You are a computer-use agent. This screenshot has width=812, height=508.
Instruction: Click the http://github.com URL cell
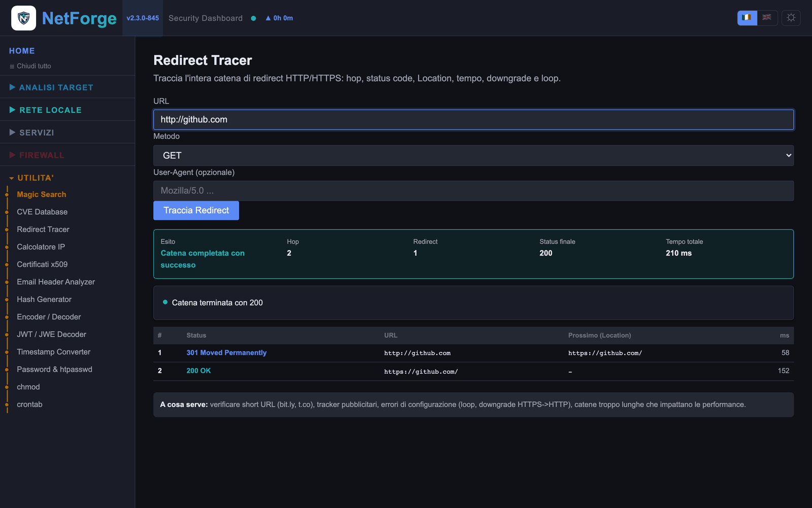pos(417,353)
